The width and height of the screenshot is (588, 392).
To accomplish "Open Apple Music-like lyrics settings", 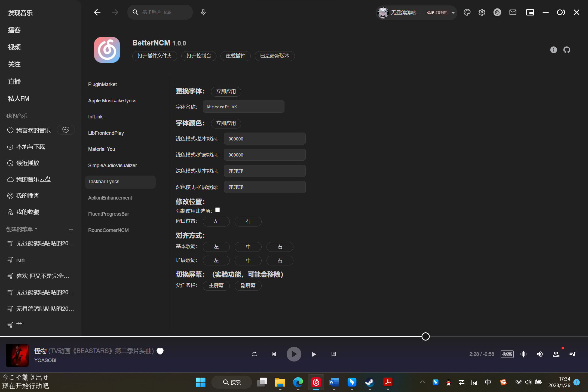I will coord(112,101).
